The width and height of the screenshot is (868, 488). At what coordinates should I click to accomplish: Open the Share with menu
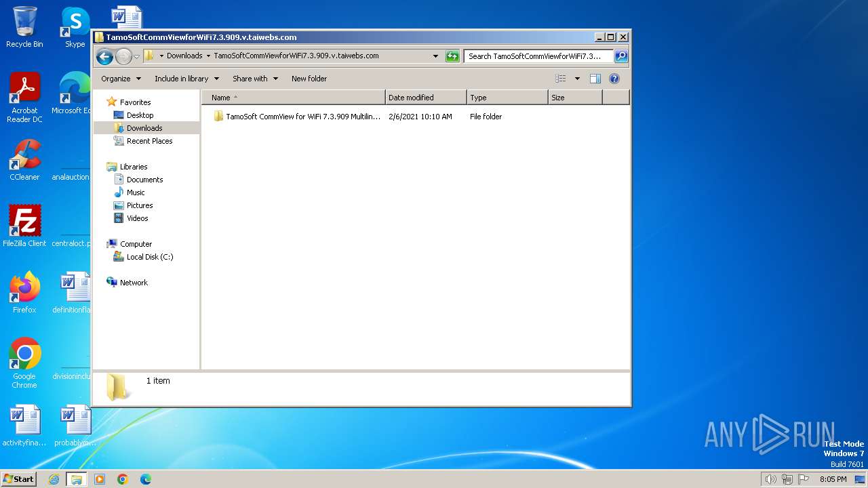point(255,79)
